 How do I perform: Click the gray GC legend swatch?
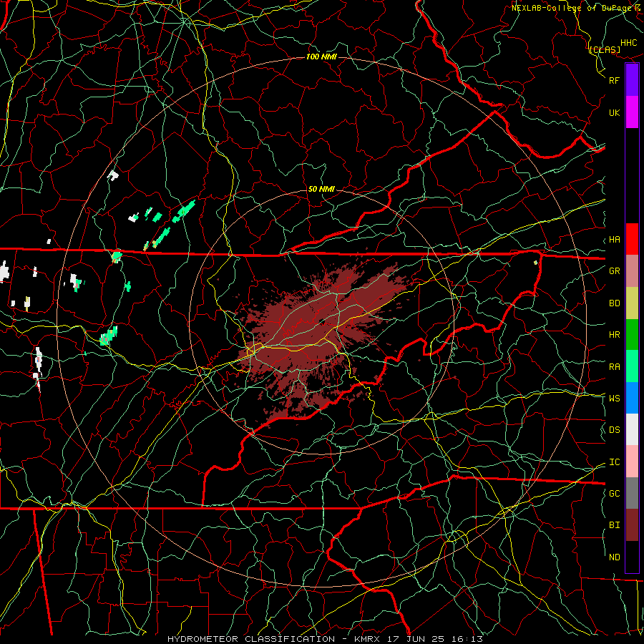(632, 493)
